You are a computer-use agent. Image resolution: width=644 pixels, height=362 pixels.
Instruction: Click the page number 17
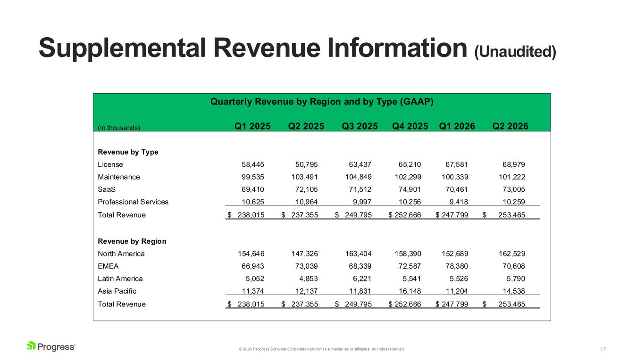point(603,349)
